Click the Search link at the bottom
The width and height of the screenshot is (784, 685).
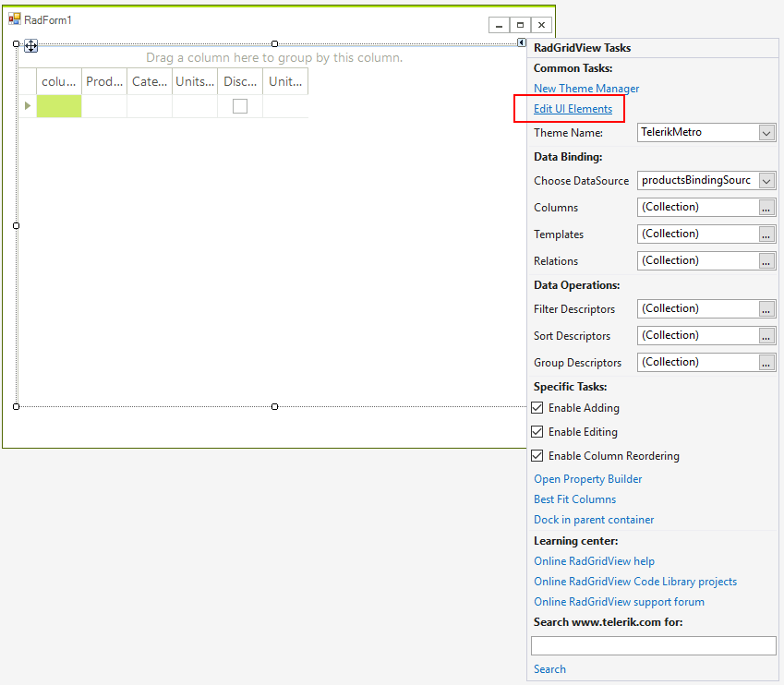pyautogui.click(x=549, y=669)
